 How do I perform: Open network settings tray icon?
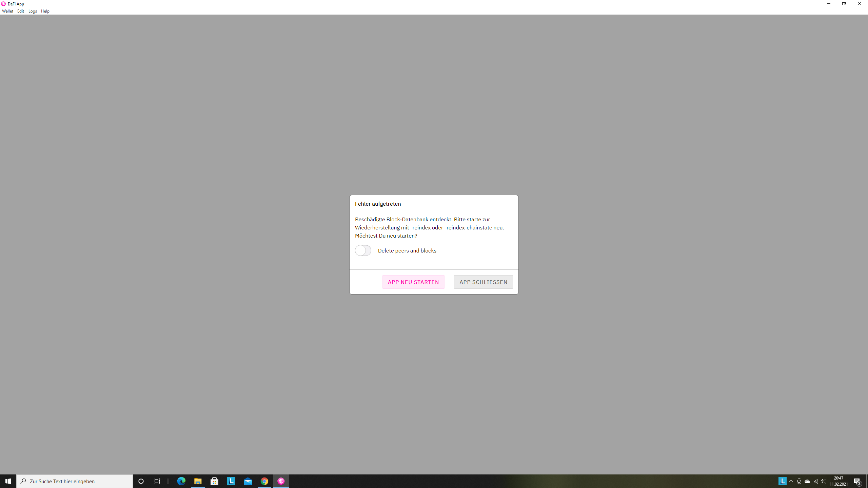coord(815,481)
